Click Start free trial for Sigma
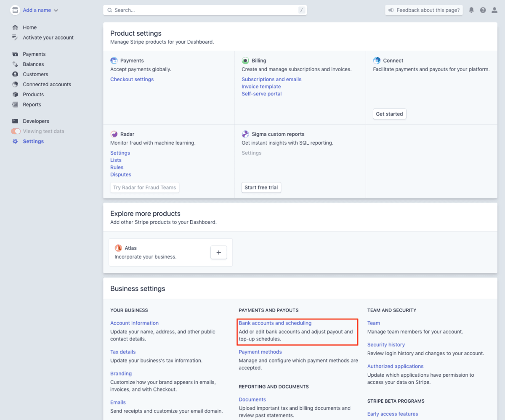The width and height of the screenshot is (505, 420). (261, 188)
